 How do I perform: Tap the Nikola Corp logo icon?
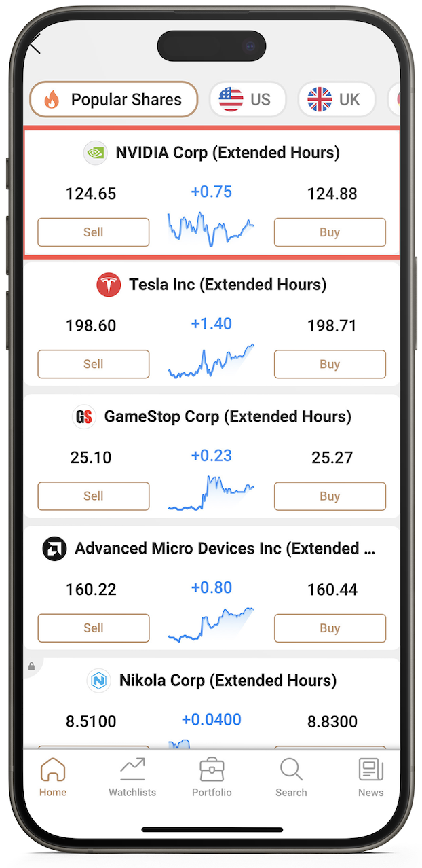99,680
